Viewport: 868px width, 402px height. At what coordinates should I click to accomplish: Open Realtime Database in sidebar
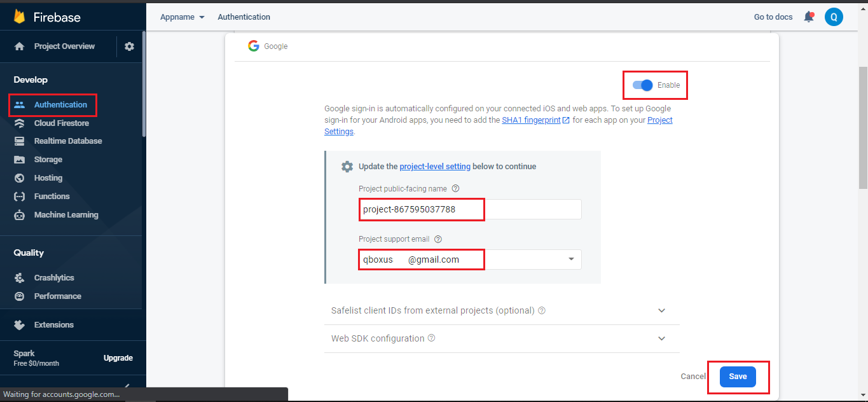[67, 141]
